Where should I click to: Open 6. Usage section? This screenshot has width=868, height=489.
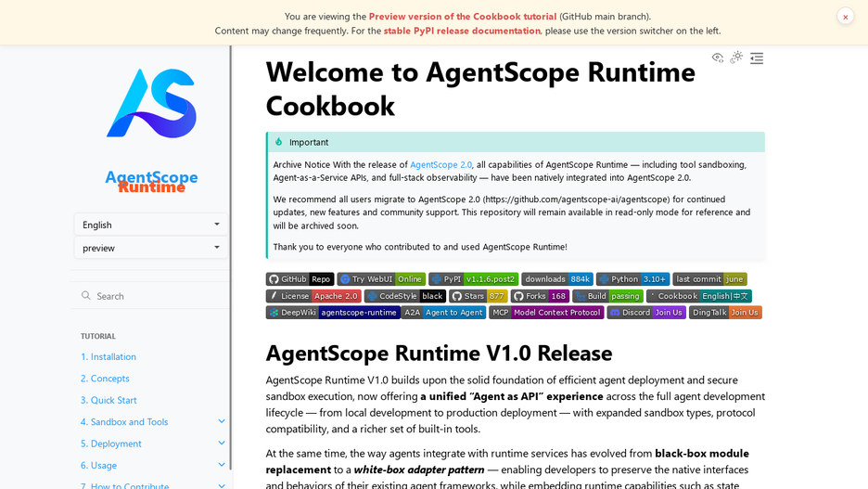(x=98, y=465)
